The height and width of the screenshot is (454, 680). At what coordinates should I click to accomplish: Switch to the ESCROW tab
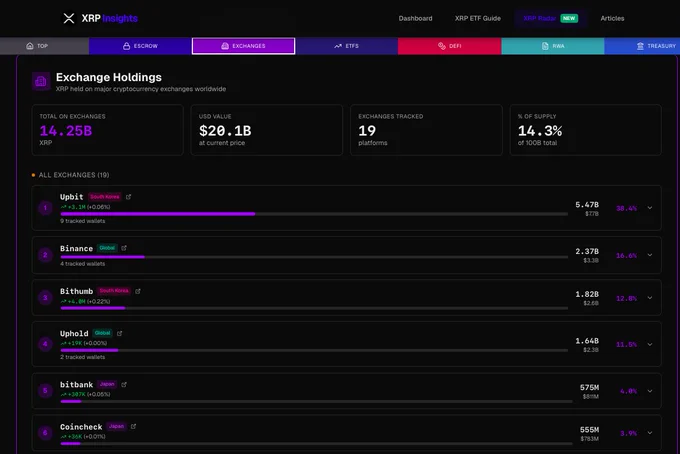coord(140,46)
